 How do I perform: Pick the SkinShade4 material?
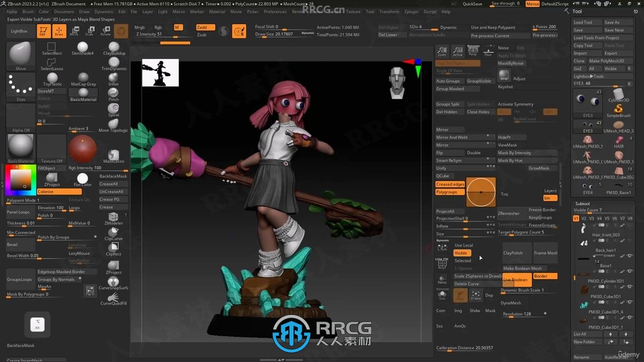tap(83, 49)
